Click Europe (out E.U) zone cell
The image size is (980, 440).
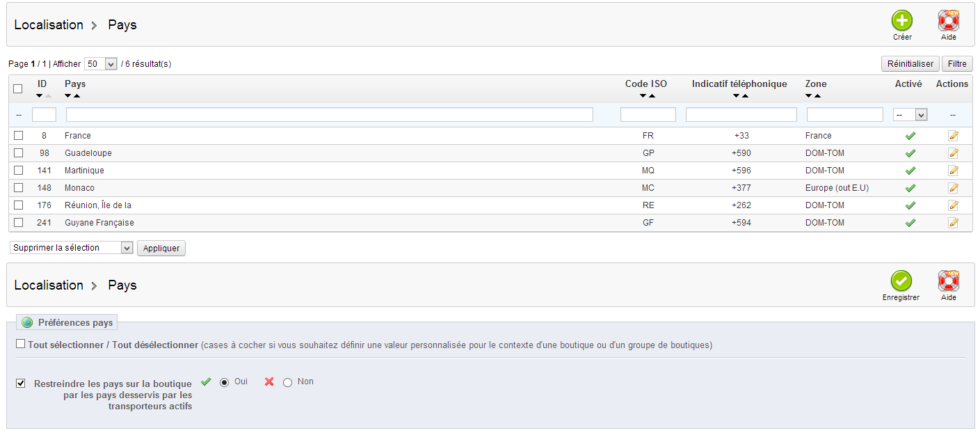click(837, 188)
